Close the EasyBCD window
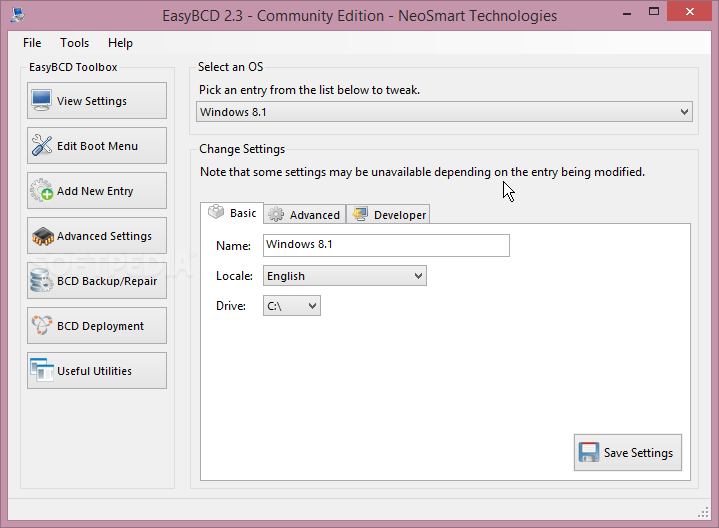The height and width of the screenshot is (528, 719). tap(689, 11)
